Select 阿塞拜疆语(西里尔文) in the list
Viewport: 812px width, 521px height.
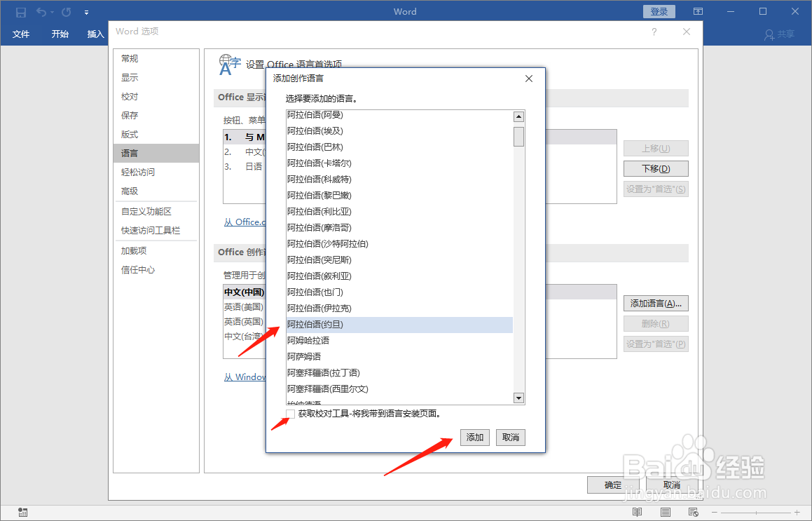[x=399, y=388]
